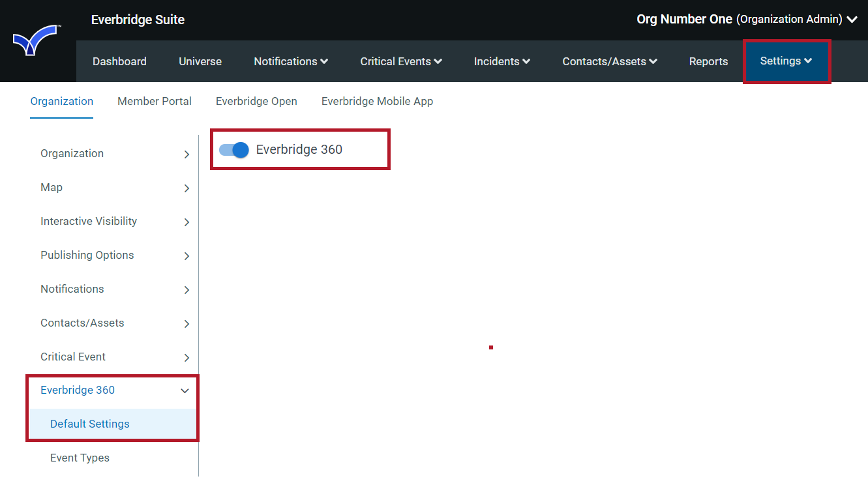
Task: Click the Everbridge logo
Action: pos(37,39)
